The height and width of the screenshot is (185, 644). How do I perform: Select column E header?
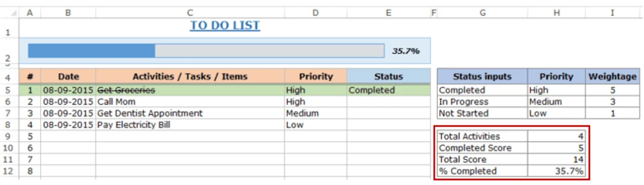click(388, 13)
